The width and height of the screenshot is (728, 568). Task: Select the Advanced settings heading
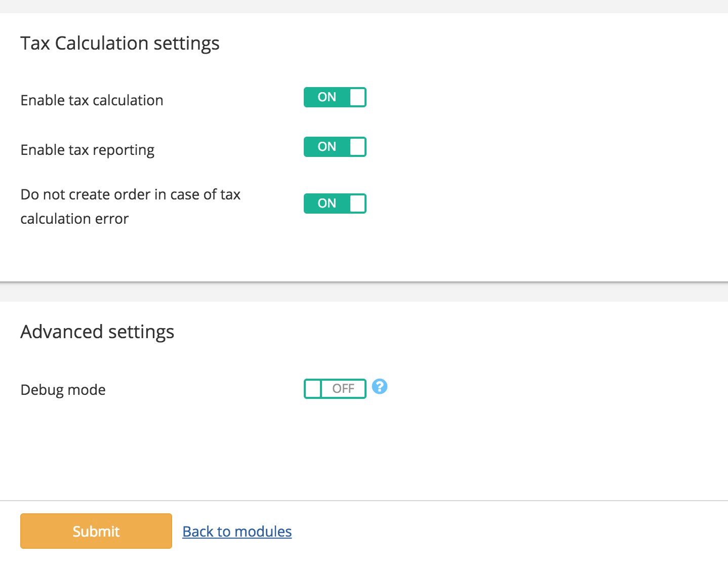click(x=97, y=332)
